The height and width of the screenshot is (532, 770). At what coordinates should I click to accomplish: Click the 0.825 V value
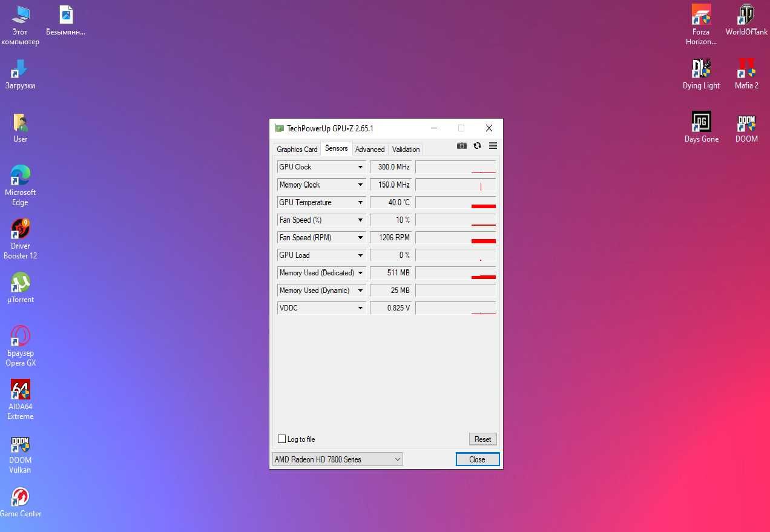(390, 307)
